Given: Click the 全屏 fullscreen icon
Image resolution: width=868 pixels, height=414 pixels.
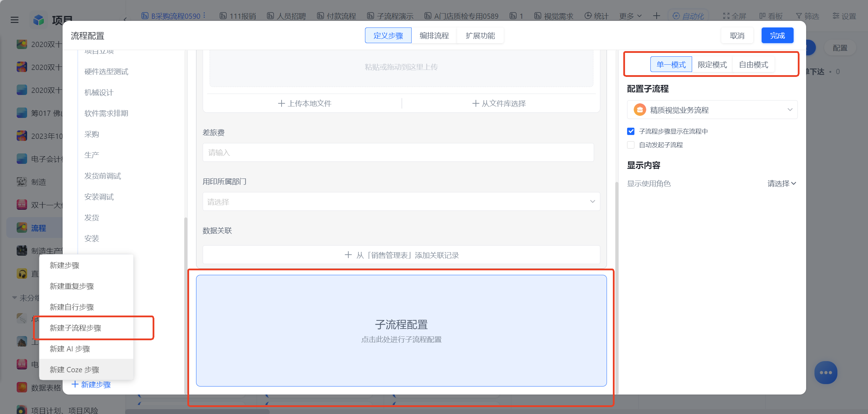Looking at the screenshot, I should coord(726,16).
